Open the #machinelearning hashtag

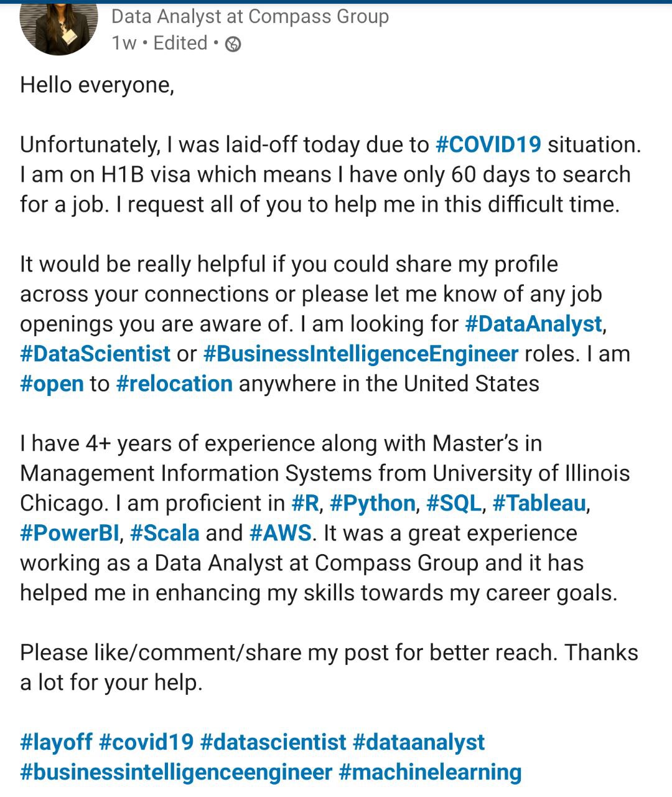pos(430,772)
